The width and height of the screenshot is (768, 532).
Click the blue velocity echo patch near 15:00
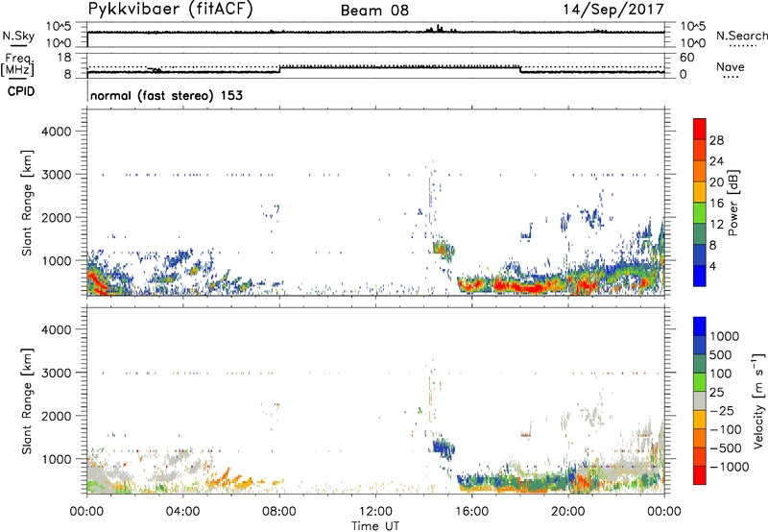(444, 447)
